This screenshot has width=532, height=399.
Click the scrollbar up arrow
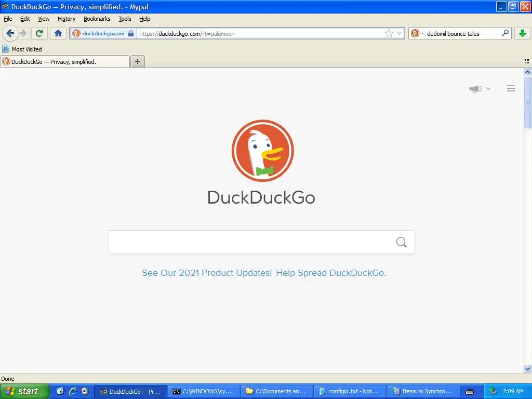pos(527,72)
